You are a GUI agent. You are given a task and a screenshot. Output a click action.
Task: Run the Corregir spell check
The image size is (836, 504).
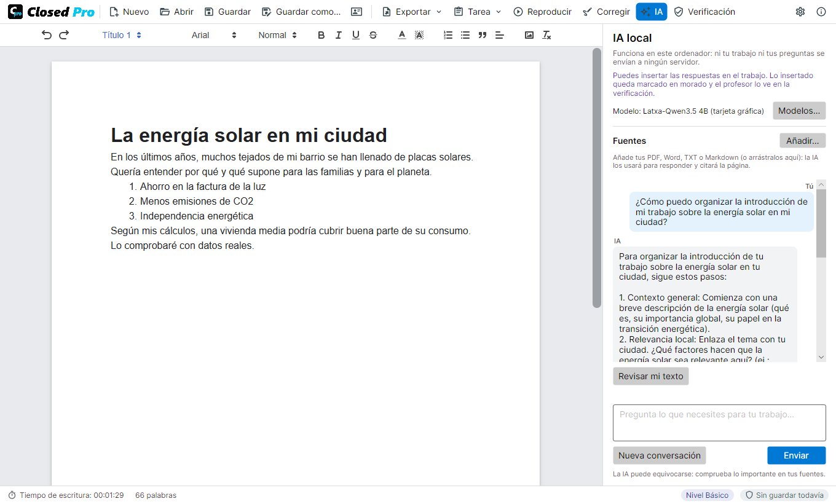[x=606, y=12]
